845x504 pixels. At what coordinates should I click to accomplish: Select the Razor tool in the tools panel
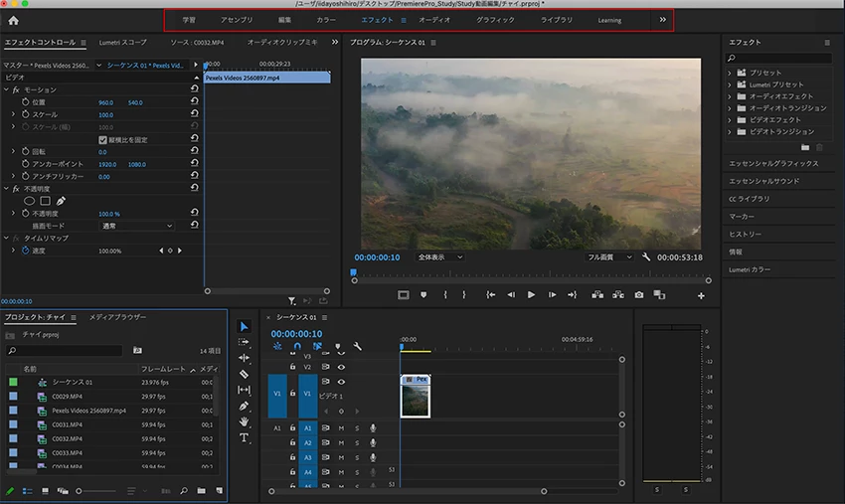tap(245, 374)
